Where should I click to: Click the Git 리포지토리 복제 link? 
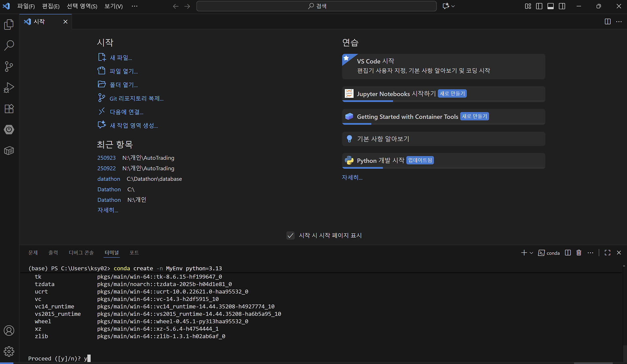(136, 99)
